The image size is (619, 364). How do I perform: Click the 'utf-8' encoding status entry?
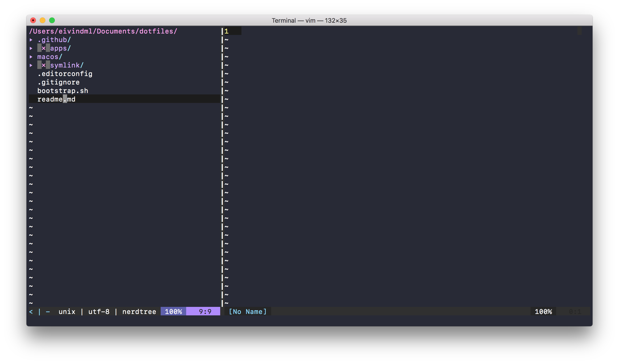(99, 311)
